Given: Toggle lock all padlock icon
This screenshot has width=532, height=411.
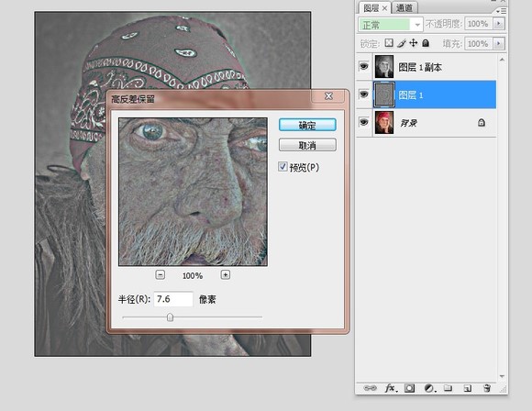Looking at the screenshot, I should [x=426, y=43].
